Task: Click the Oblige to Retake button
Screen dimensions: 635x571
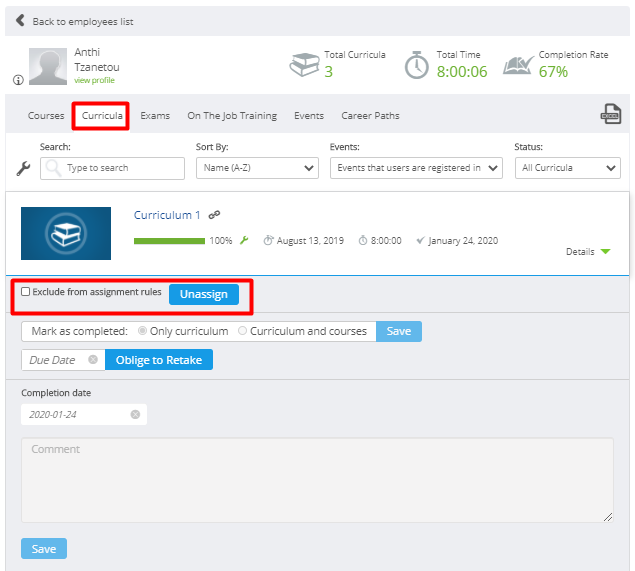Action: coord(159,360)
